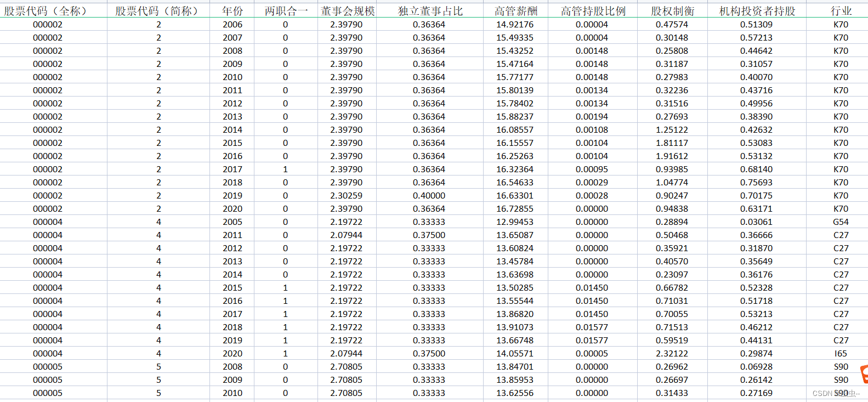Select the 机构投资者持股 header cell

point(757,11)
